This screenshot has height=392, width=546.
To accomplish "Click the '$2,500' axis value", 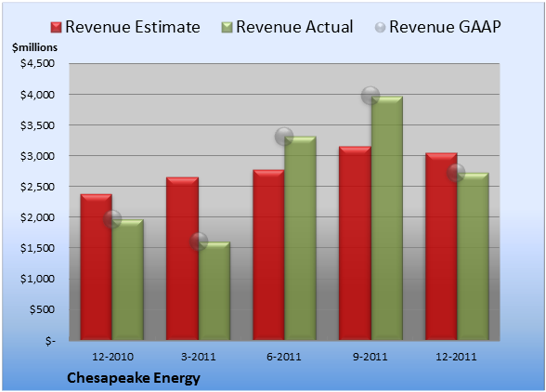I will (37, 187).
